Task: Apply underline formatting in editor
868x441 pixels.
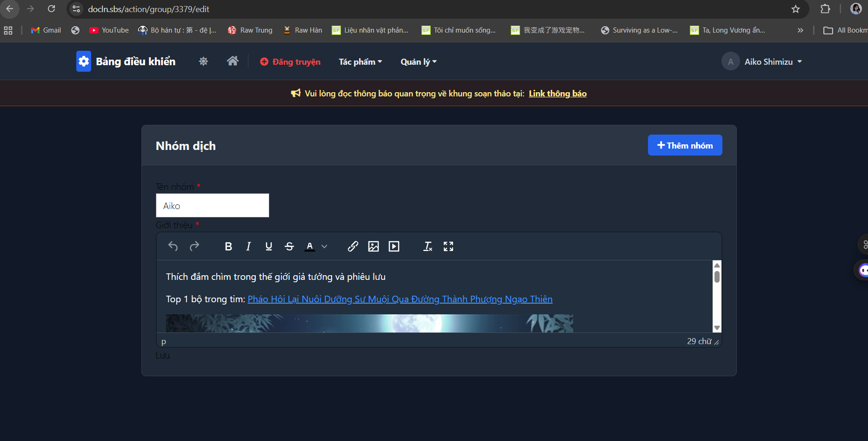Action: 268,246
